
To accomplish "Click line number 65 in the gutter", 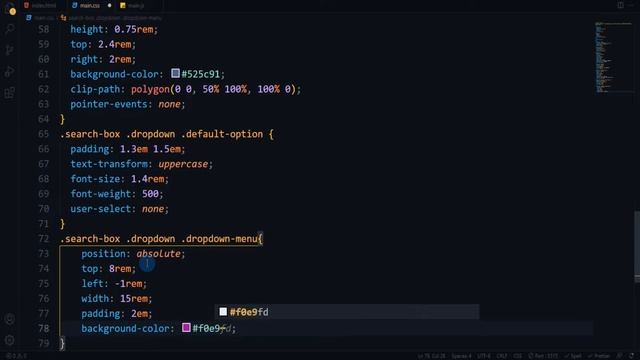I will [43, 134].
